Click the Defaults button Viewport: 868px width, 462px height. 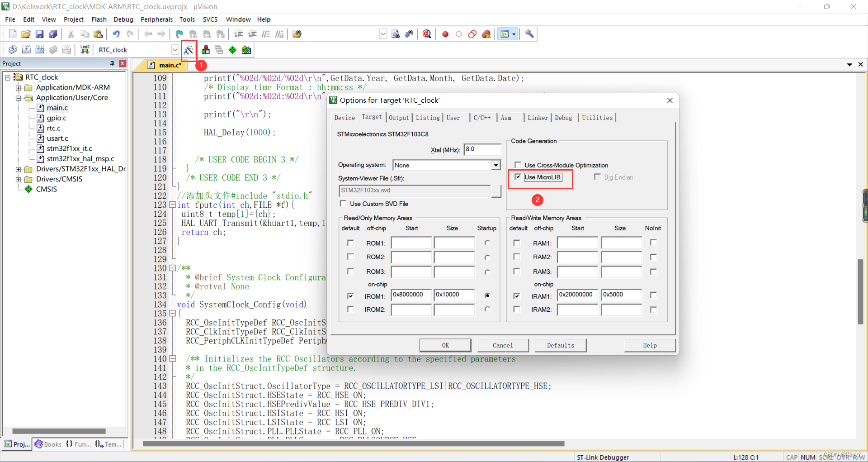point(561,345)
